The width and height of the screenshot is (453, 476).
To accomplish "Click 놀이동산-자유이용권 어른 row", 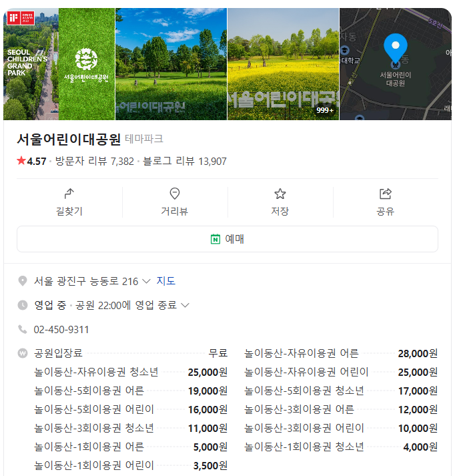I will (x=341, y=353).
